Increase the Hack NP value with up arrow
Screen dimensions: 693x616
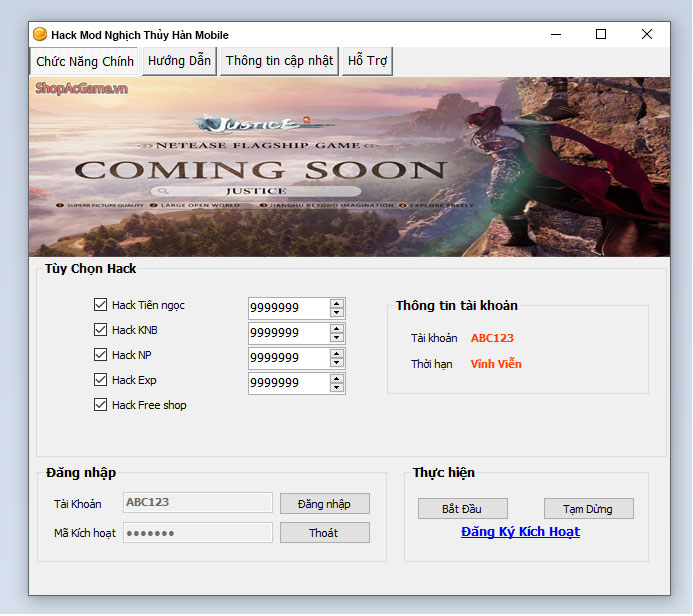337,354
